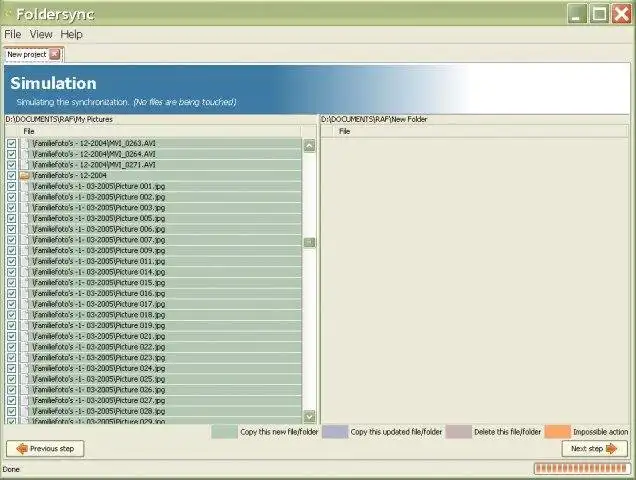Select row Picture 027.jpg

[x=160, y=400]
